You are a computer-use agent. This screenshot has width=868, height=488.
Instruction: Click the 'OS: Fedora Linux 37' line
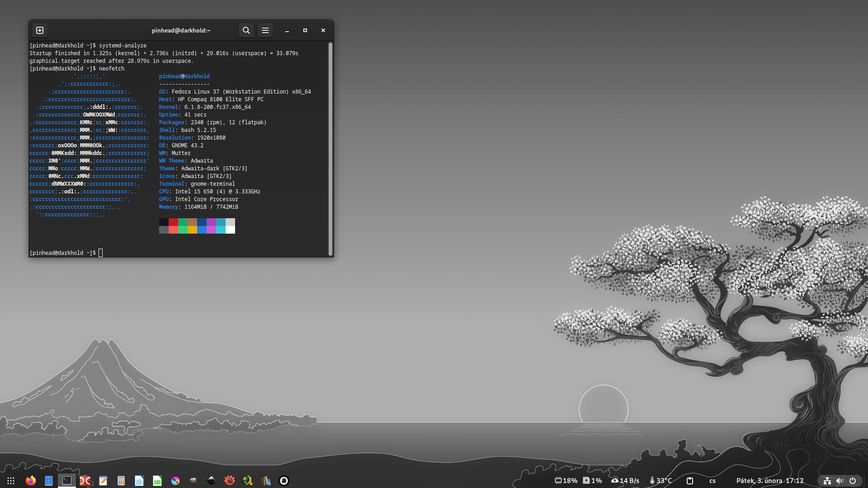[x=235, y=92]
